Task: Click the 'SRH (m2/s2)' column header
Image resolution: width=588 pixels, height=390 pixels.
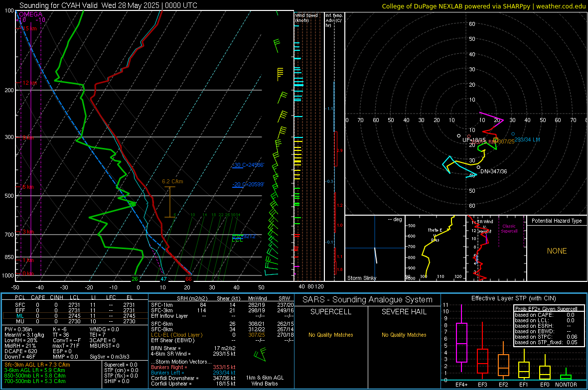Action: point(192,298)
